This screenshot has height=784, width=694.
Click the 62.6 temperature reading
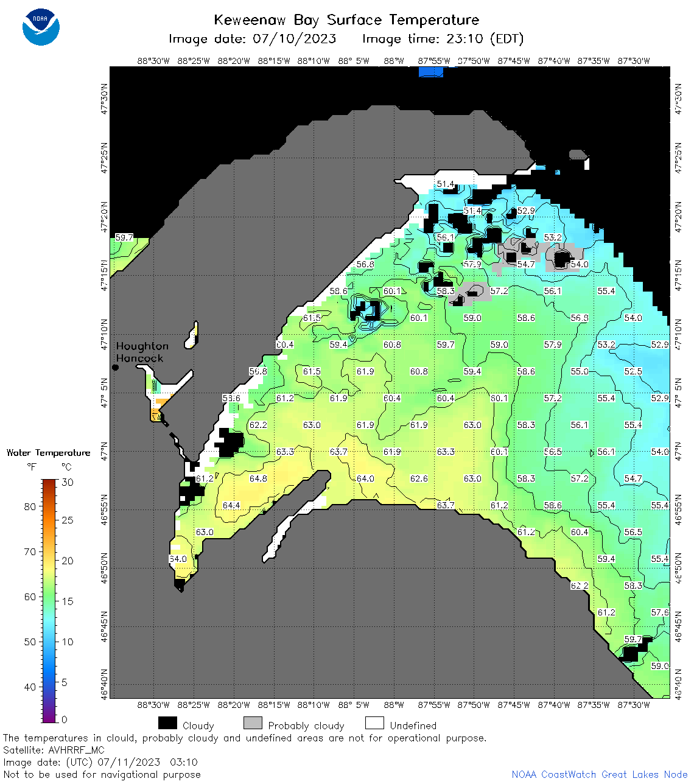coord(419,478)
